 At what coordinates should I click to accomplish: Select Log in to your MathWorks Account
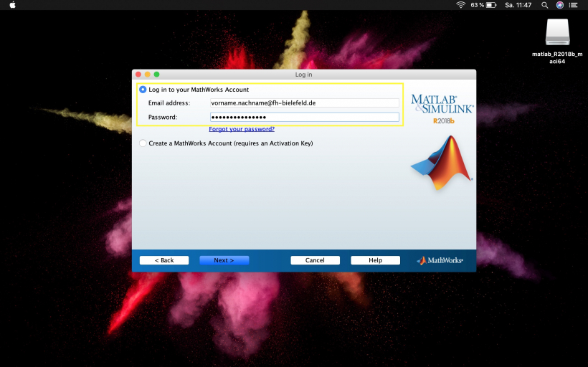click(x=143, y=90)
